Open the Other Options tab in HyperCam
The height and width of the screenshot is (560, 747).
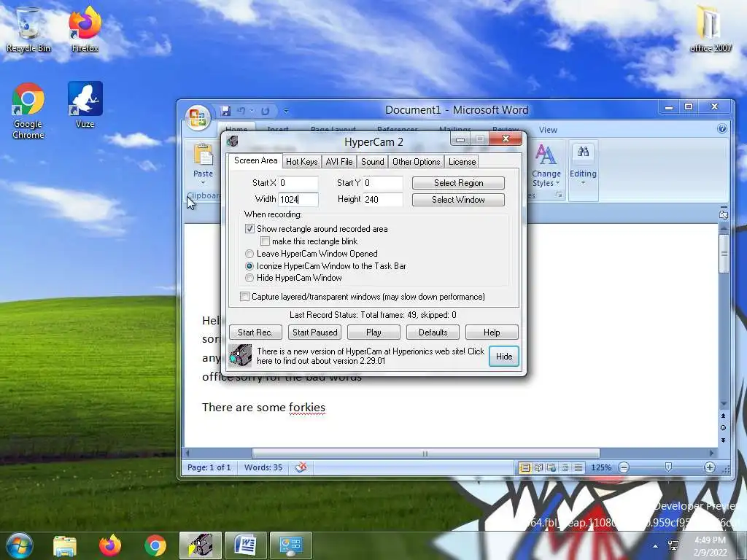(417, 162)
